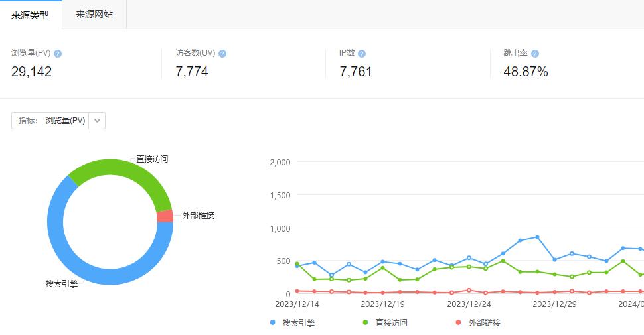The height and width of the screenshot is (335, 644).
Task: Click the 2,000 y-axis label
Action: tap(280, 162)
